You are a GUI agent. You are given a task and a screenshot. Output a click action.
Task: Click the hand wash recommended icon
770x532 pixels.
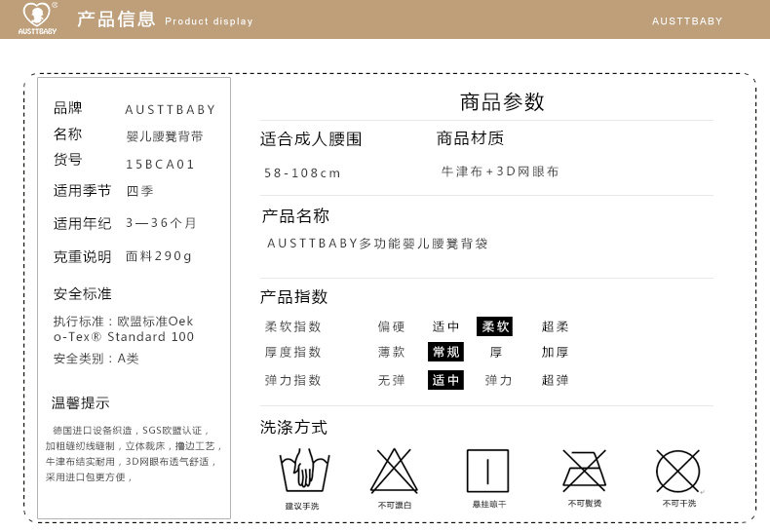click(x=304, y=471)
